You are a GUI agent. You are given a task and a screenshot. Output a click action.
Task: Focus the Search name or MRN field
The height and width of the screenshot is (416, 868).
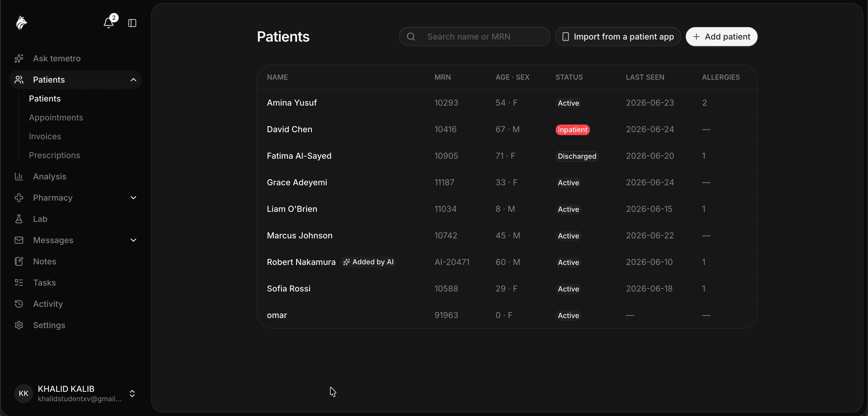tap(474, 37)
